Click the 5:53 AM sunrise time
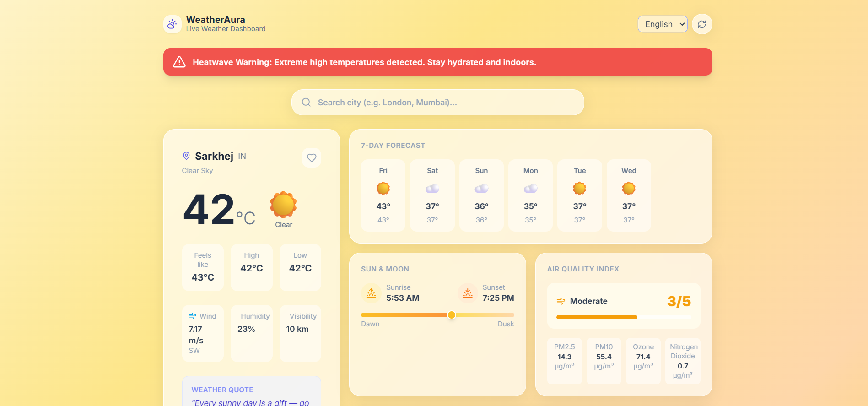Image resolution: width=868 pixels, height=406 pixels. 403,298
